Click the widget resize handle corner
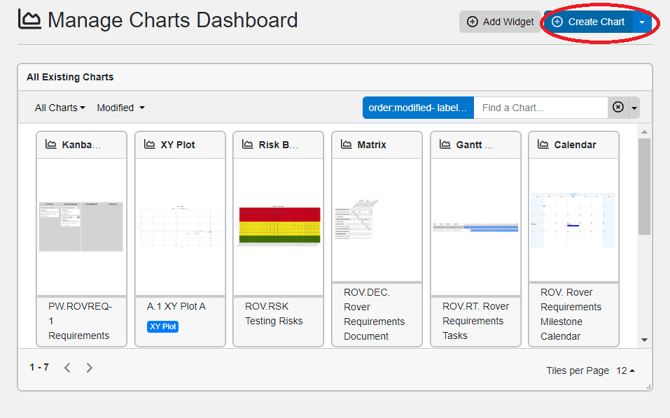Viewport: 670px width, 418px height. (x=648, y=386)
